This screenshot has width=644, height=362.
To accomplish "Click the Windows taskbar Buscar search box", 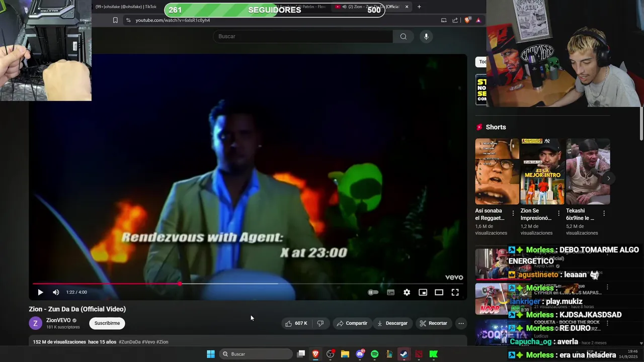I will (x=256, y=354).
